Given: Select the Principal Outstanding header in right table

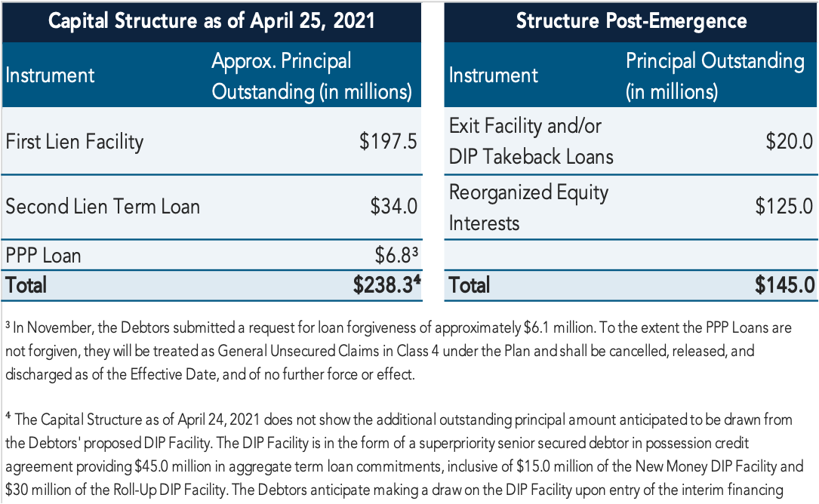Looking at the screenshot, I should [715, 76].
